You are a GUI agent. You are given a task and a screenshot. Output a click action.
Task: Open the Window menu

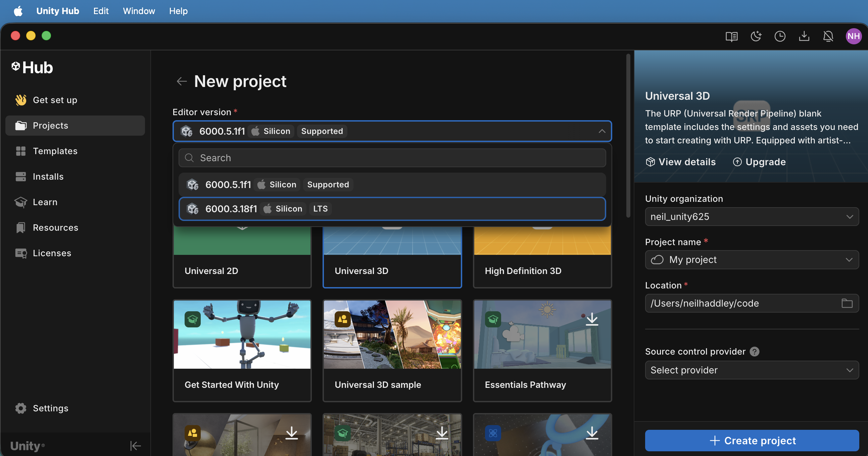139,11
